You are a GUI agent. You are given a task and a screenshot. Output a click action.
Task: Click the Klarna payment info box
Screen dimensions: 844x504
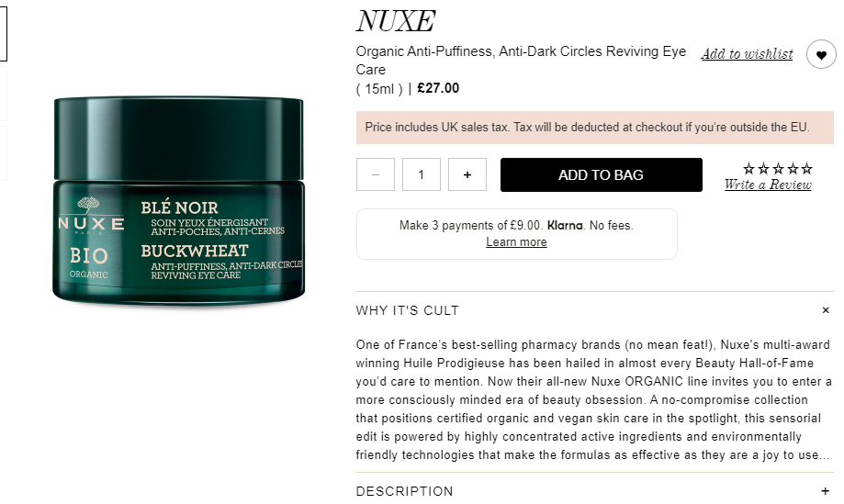pyautogui.click(x=517, y=234)
